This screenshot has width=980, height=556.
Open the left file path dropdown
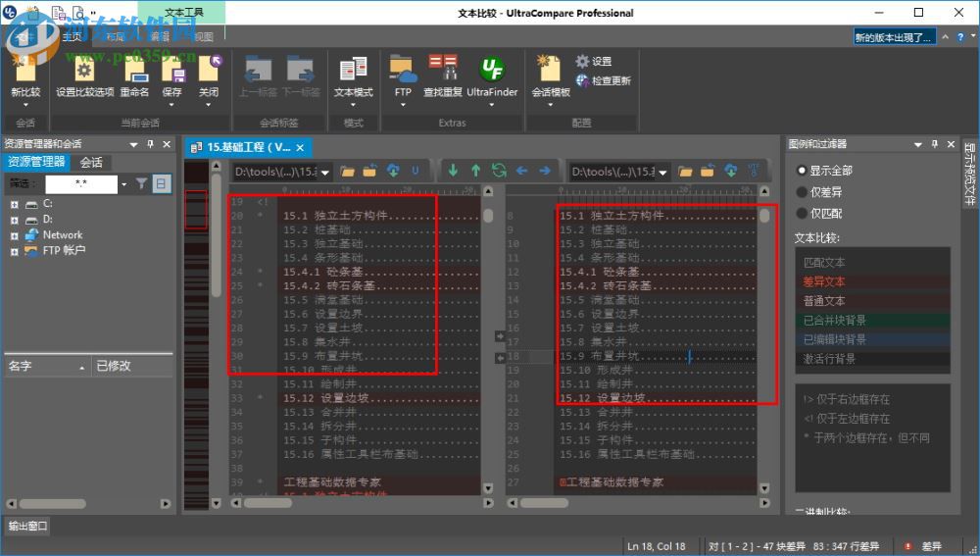325,172
